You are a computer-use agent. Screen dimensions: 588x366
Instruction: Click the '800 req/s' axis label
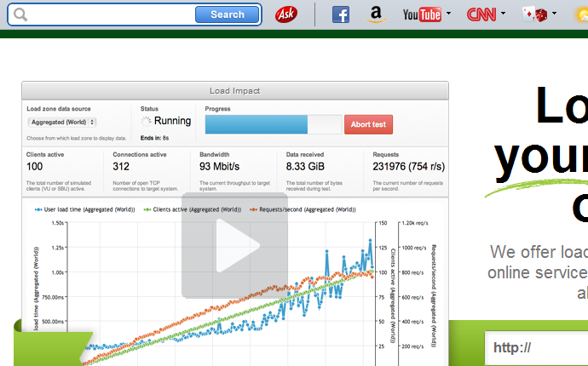(412, 272)
